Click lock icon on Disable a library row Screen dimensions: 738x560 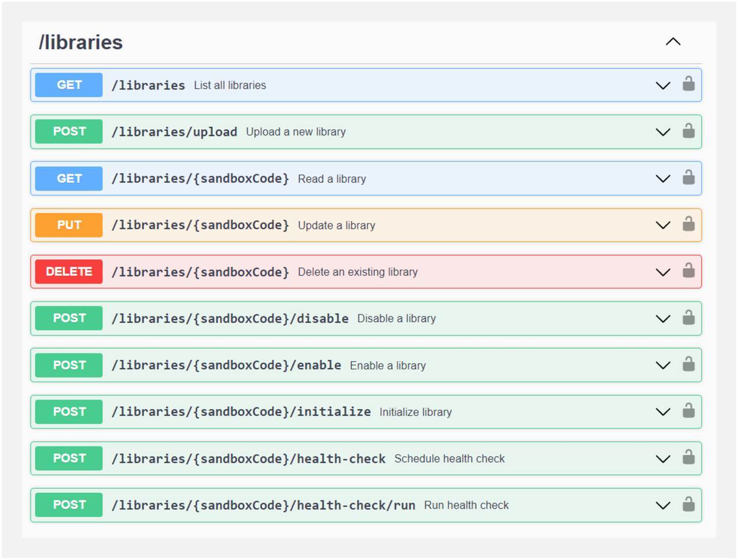coord(688,317)
